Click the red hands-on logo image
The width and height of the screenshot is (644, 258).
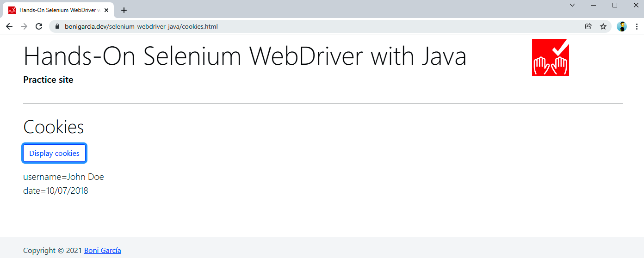550,57
